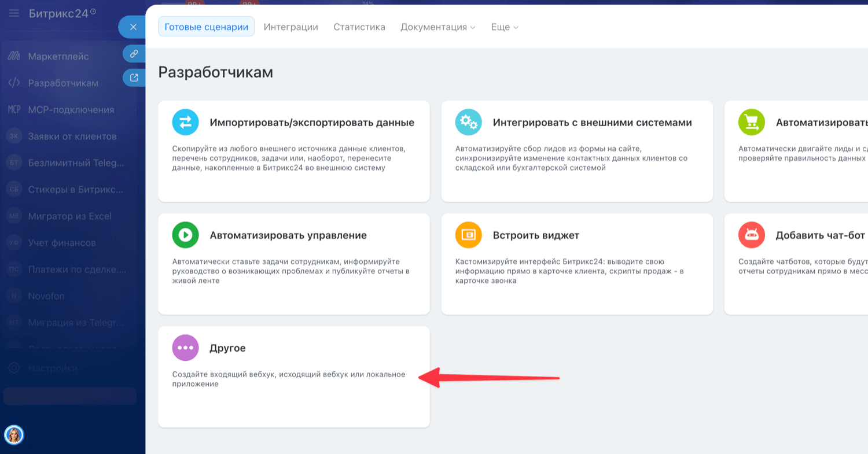Screen dimensions: 868x454
Task: Click the Стикеры в Битрикс round icon
Action: click(x=14, y=189)
